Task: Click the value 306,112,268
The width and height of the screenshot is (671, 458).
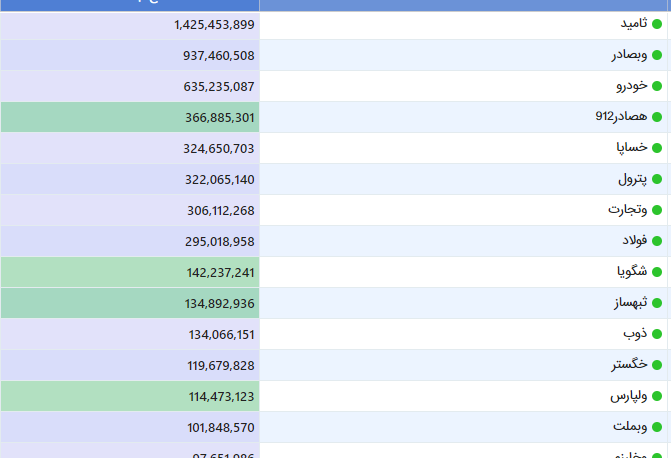Action: 221,211
